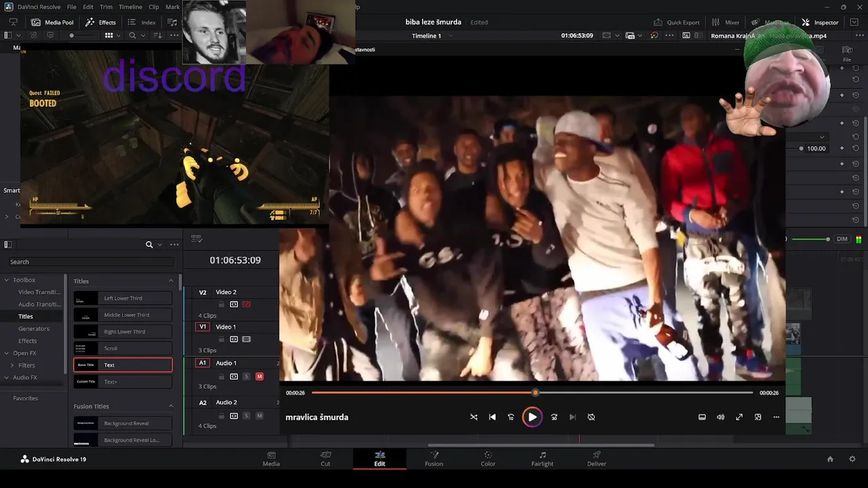Select Generators in the Toolbox
The image size is (868, 488).
click(x=34, y=329)
